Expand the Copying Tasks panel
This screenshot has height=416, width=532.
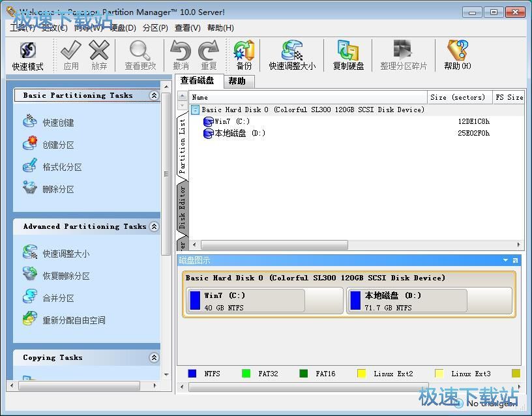(154, 357)
